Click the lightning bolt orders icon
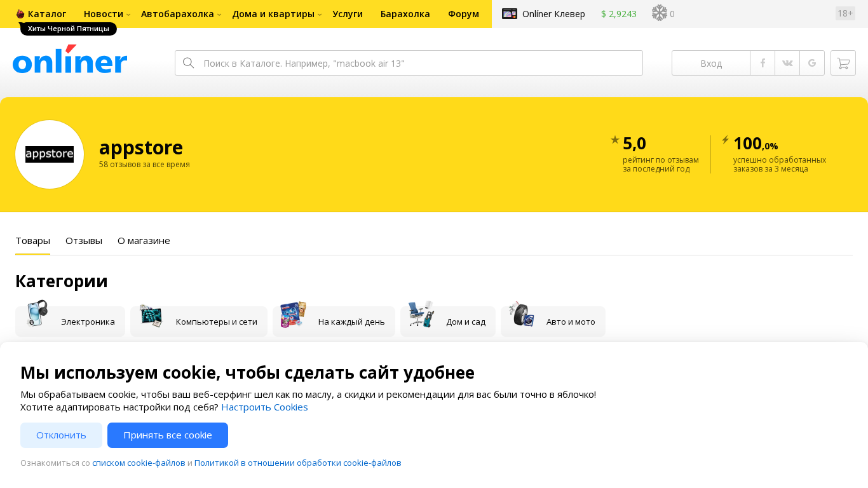 pyautogui.click(x=726, y=140)
